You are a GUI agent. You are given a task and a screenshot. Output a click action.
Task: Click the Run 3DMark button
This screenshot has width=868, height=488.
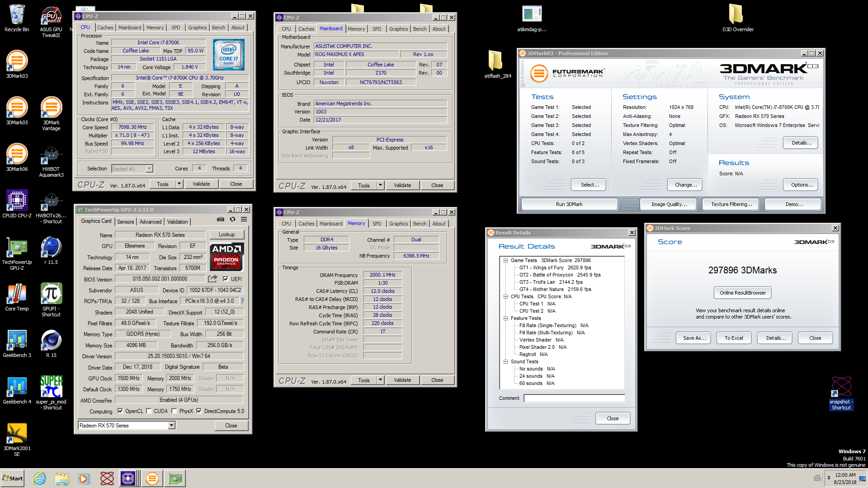point(569,204)
